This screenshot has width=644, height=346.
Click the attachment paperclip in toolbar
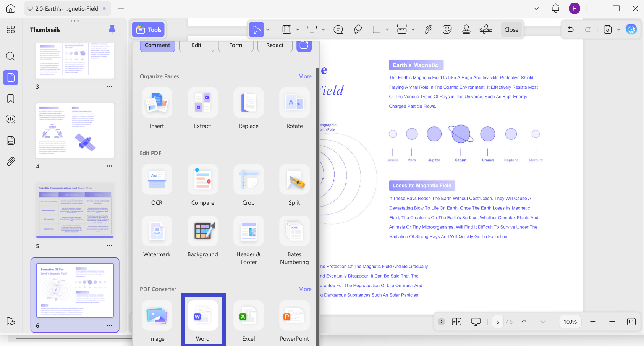(x=428, y=29)
